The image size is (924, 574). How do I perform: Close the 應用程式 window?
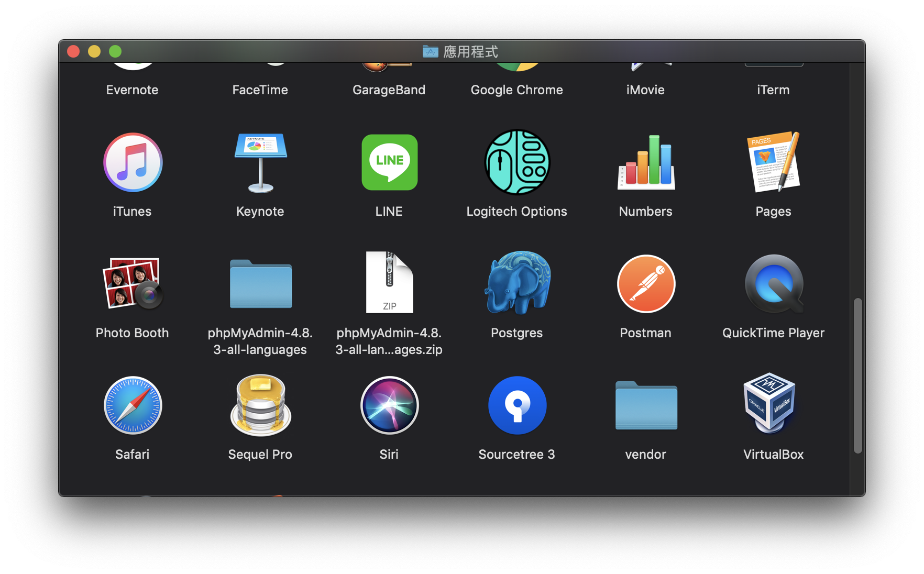pyautogui.click(x=73, y=51)
